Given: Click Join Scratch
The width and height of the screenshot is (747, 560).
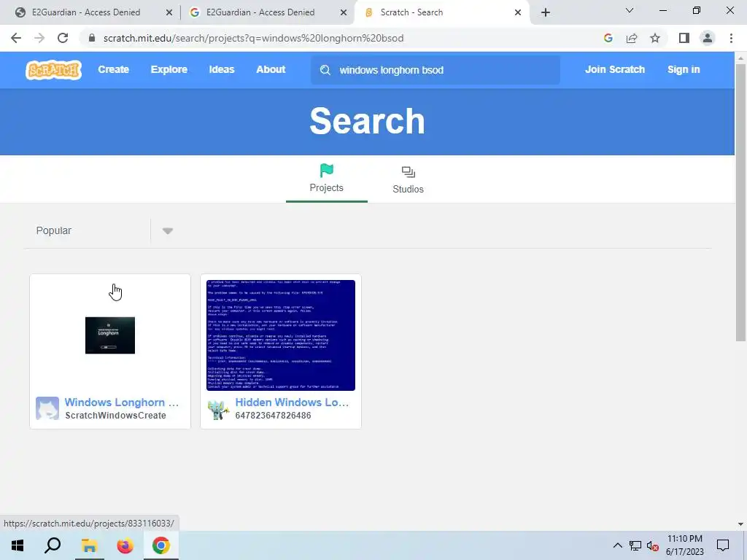Looking at the screenshot, I should coord(614,69).
